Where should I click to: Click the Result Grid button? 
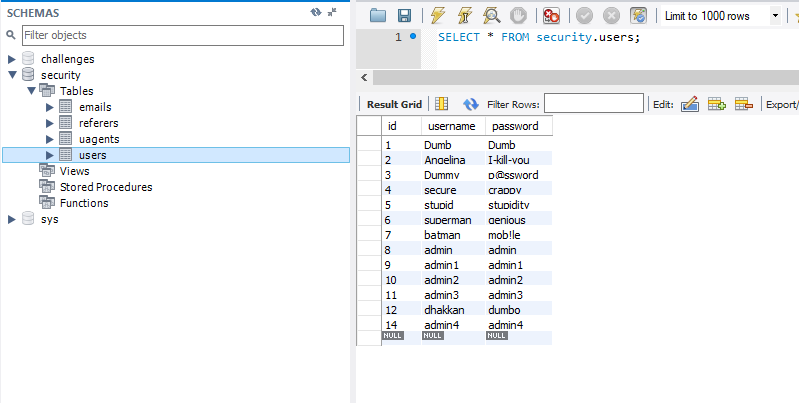point(394,104)
